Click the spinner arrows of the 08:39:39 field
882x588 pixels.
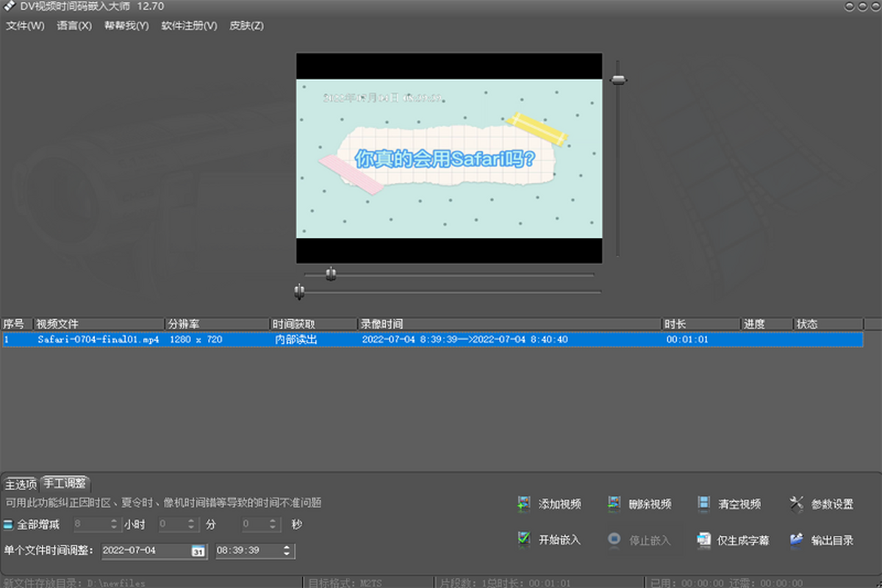(287, 551)
